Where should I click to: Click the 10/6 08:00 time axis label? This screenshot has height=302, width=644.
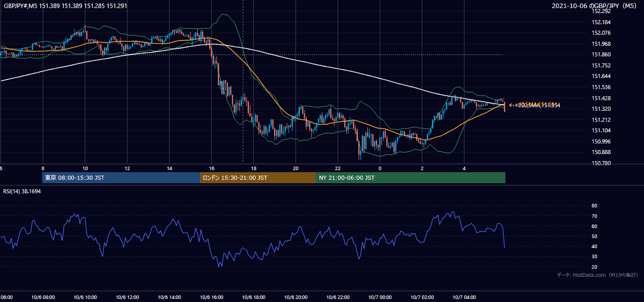click(x=42, y=297)
